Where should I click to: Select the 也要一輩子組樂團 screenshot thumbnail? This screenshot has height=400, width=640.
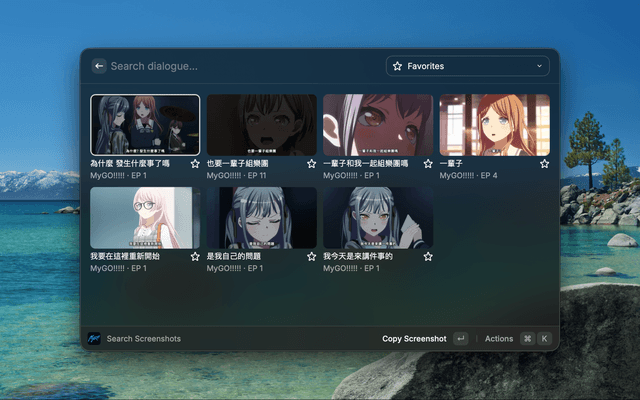(262, 125)
